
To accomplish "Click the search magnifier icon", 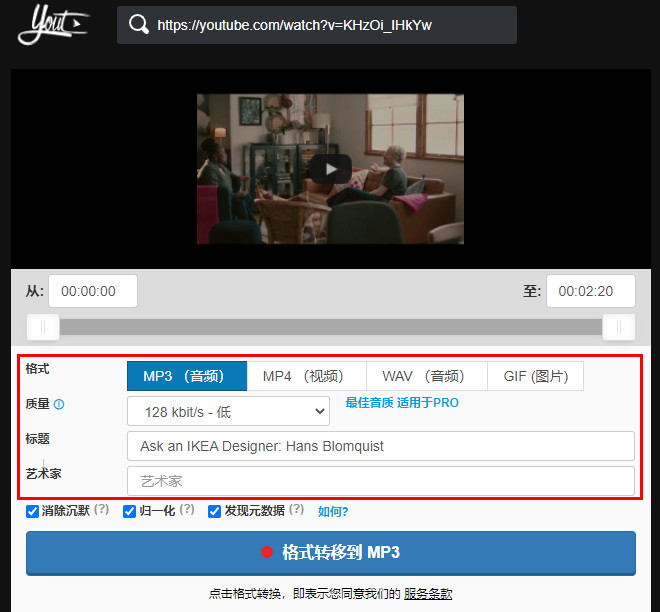I will [138, 24].
